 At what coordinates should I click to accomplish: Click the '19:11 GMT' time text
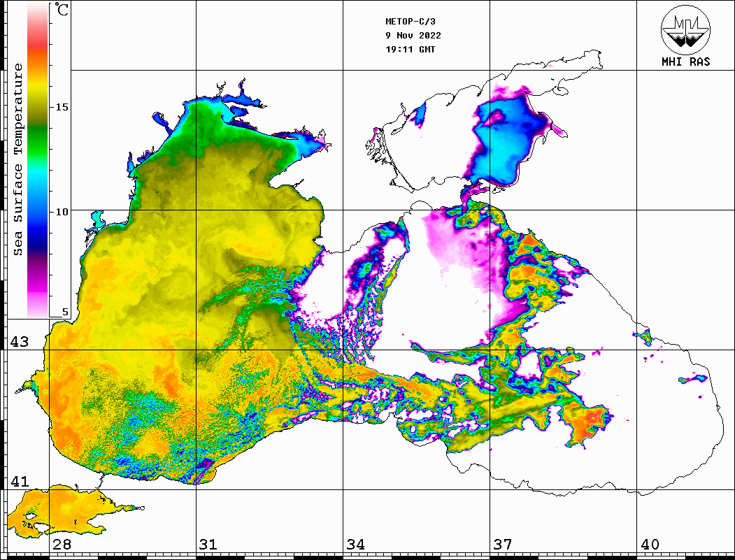[410, 49]
